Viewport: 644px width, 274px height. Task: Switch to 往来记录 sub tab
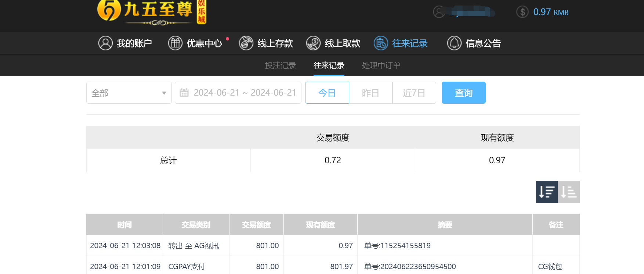point(329,65)
